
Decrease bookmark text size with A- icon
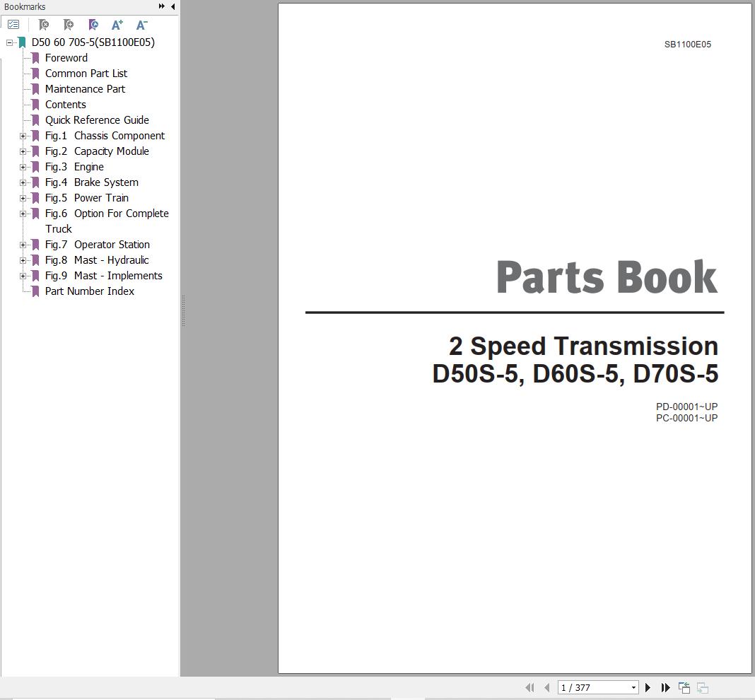pos(141,25)
